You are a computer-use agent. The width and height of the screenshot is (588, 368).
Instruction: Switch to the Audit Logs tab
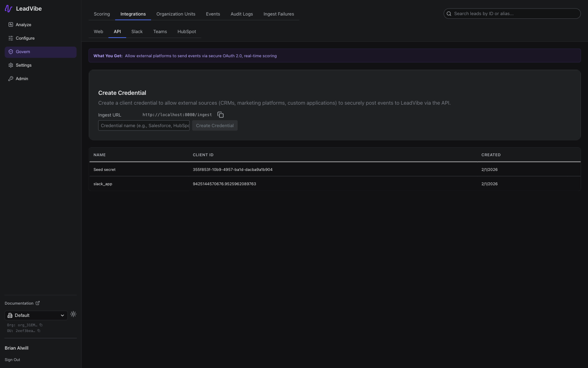pyautogui.click(x=241, y=14)
